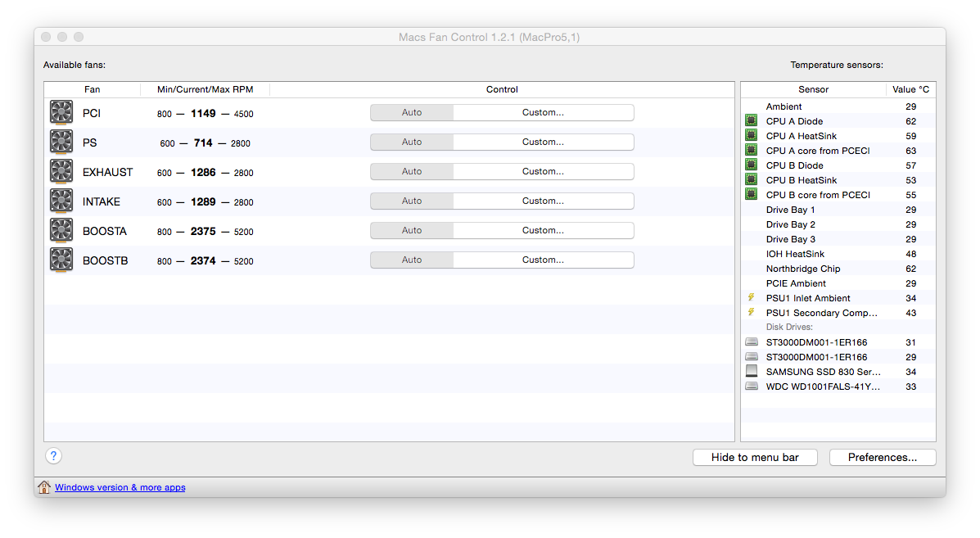Click the PCI max RPM value 4500
980x538 pixels.
coord(244,114)
